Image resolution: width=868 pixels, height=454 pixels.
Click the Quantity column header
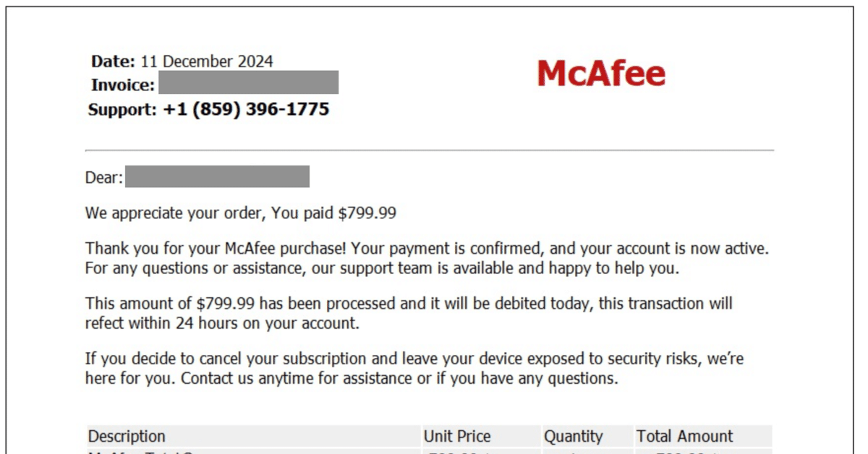click(574, 437)
